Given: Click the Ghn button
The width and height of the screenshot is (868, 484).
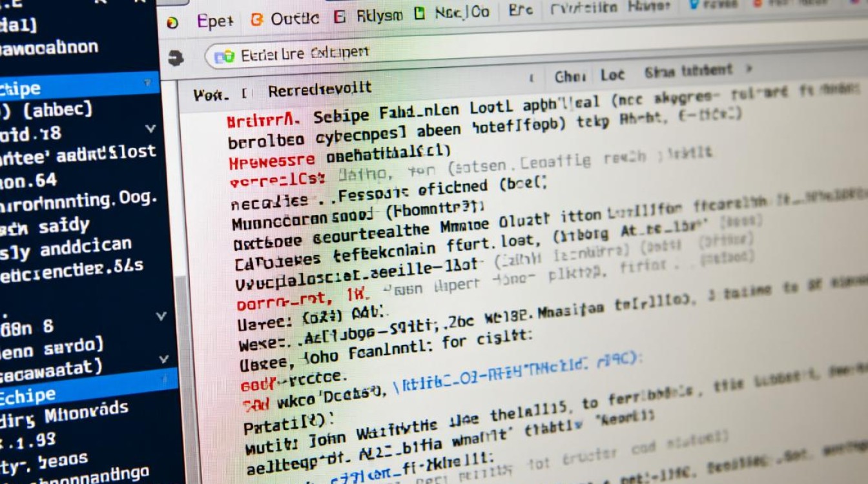Looking at the screenshot, I should (570, 77).
